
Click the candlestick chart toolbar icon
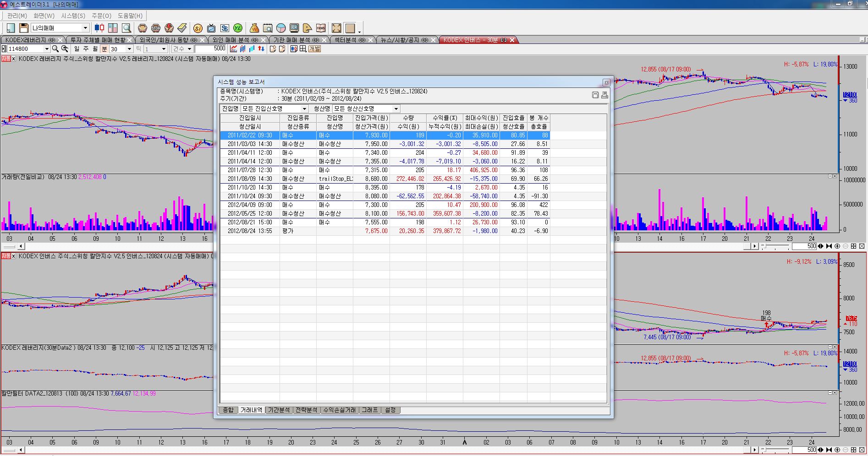click(99, 28)
